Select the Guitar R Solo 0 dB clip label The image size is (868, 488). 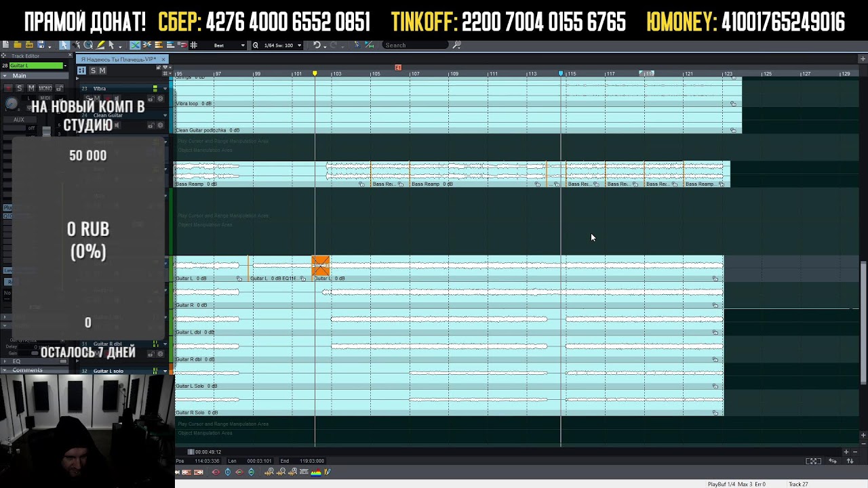[x=197, y=412]
